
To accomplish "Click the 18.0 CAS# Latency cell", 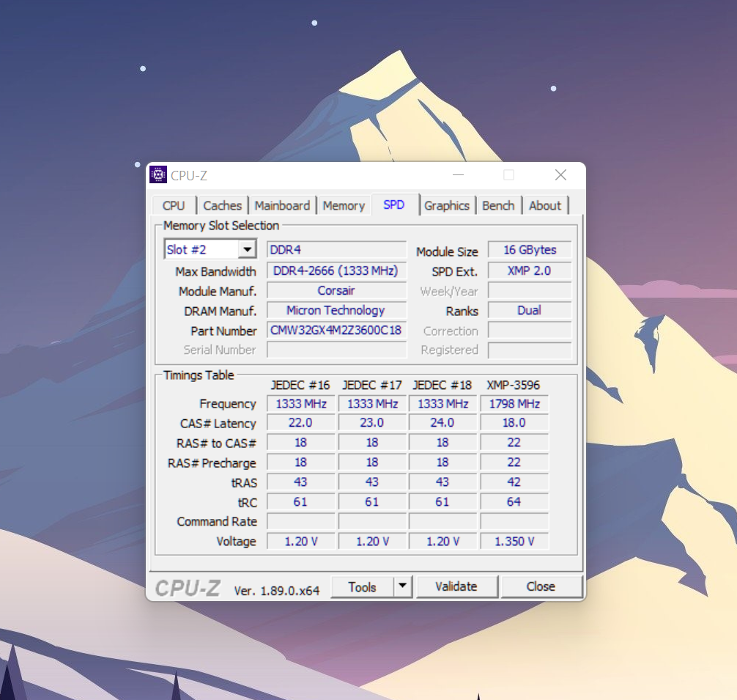I will tap(514, 423).
